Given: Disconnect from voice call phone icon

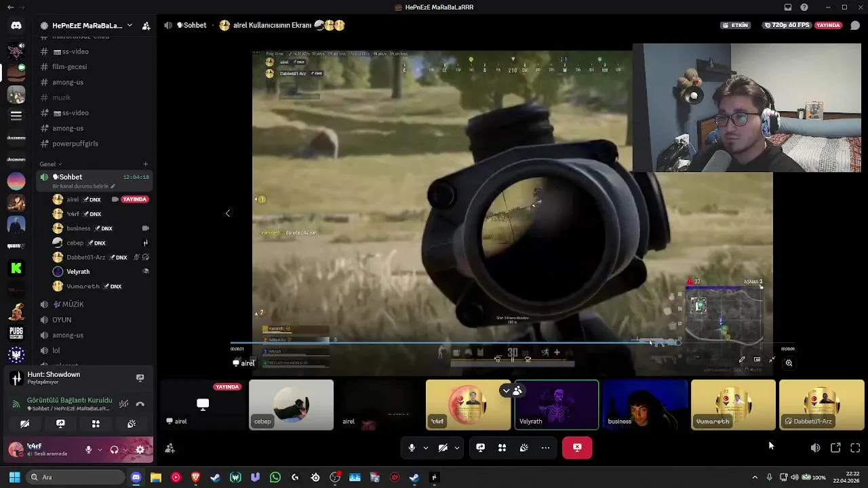Looking at the screenshot, I should click(x=140, y=404).
